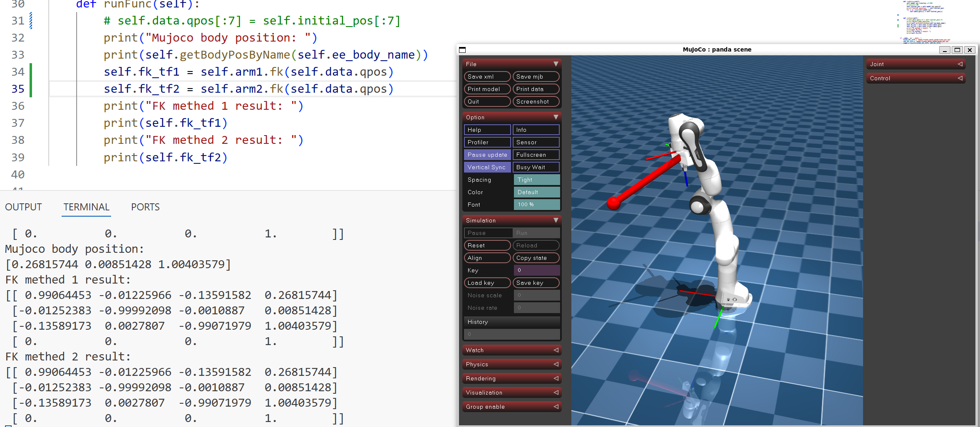980x427 pixels.
Task: Change Color from Default
Action: tap(537, 192)
